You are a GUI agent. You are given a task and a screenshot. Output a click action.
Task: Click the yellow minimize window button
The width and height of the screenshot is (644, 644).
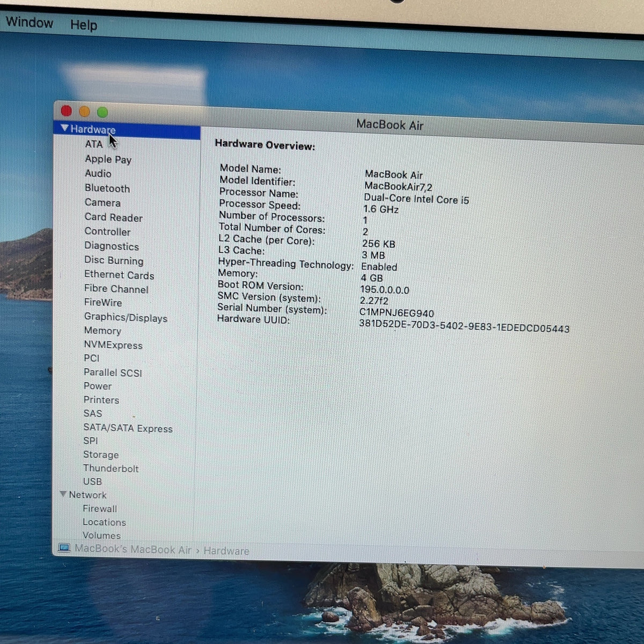tap(84, 112)
